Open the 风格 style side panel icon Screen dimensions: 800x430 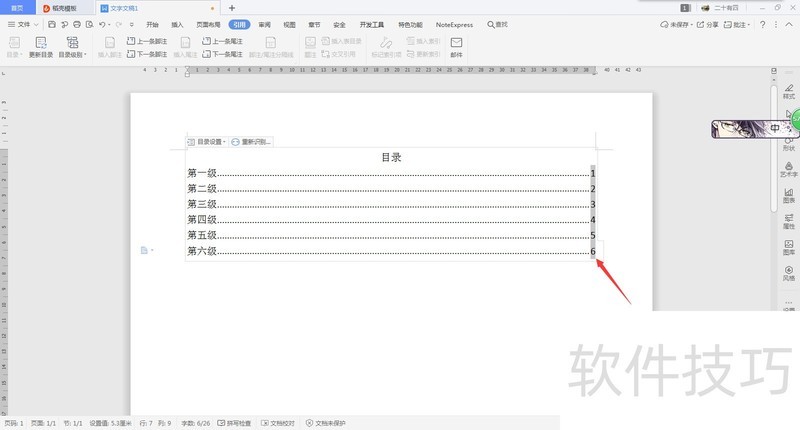788,273
